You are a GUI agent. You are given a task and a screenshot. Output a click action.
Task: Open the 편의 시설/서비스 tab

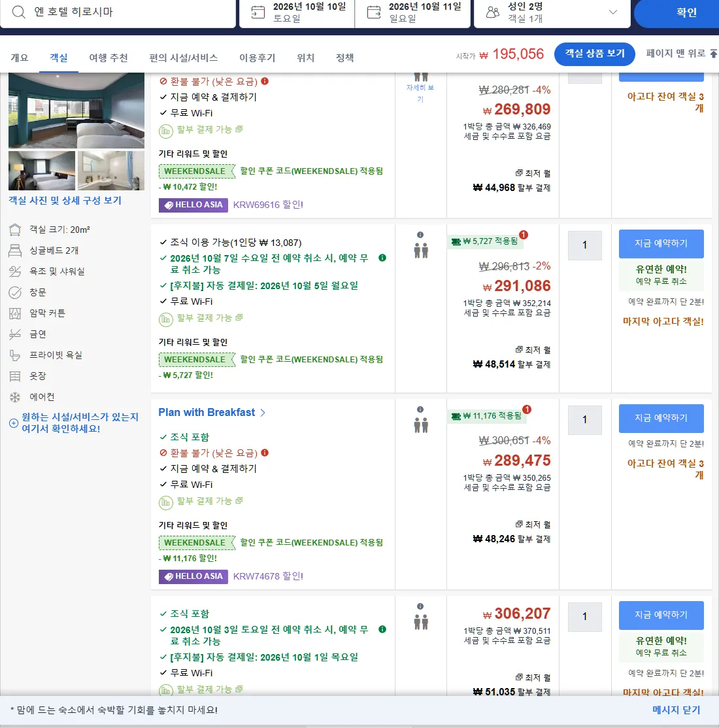tap(183, 58)
